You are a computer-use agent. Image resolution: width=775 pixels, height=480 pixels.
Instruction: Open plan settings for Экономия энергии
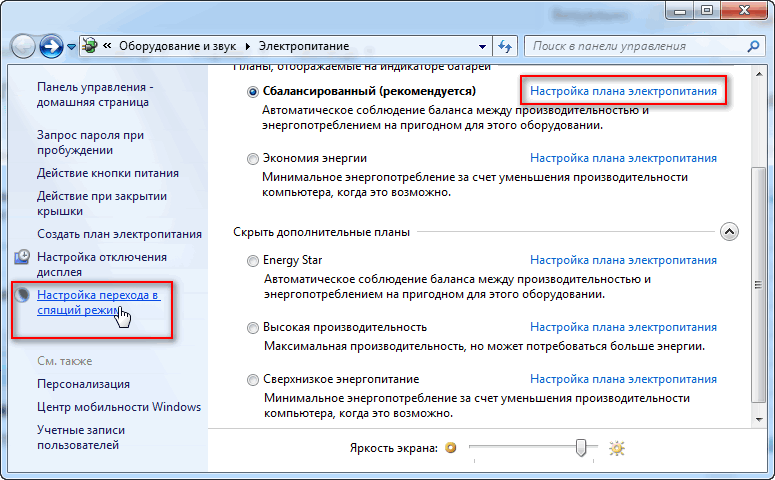[x=623, y=158]
